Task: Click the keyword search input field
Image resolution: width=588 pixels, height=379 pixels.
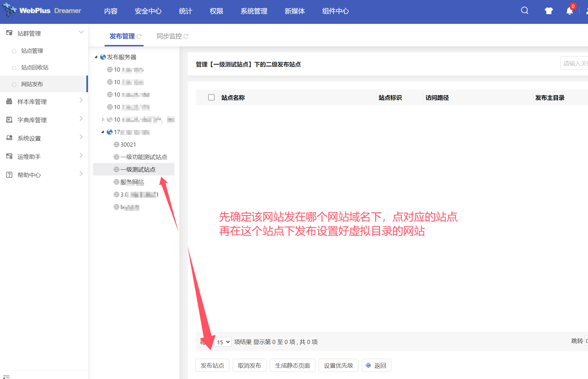Action: [575, 64]
